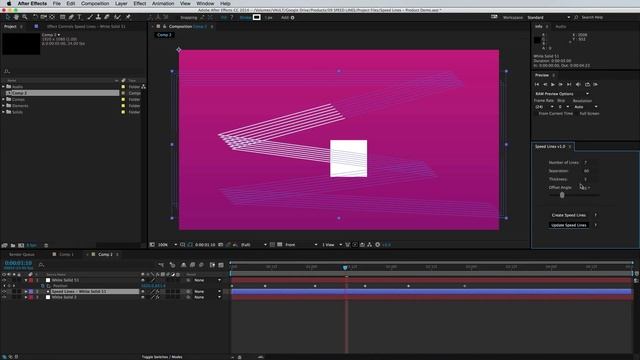
Task: Open the Effect menu
Action: (x=140, y=3)
